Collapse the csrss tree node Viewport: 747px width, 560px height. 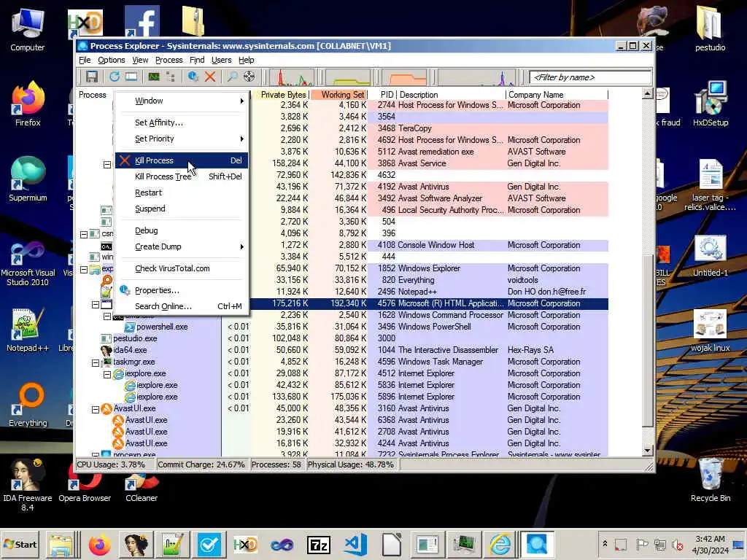[x=84, y=234]
